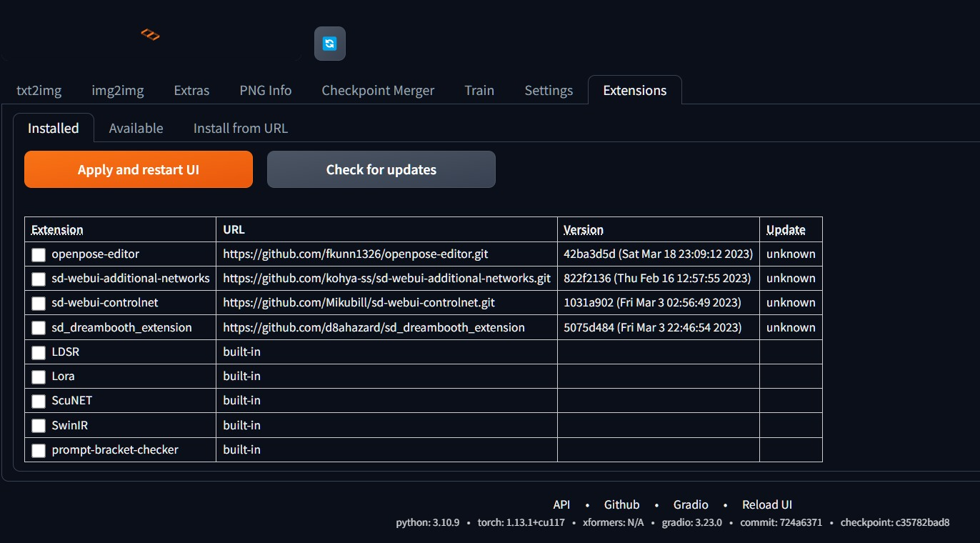Viewport: 980px width, 543px height.
Task: Sort the table by the Extension column header
Action: pos(57,229)
